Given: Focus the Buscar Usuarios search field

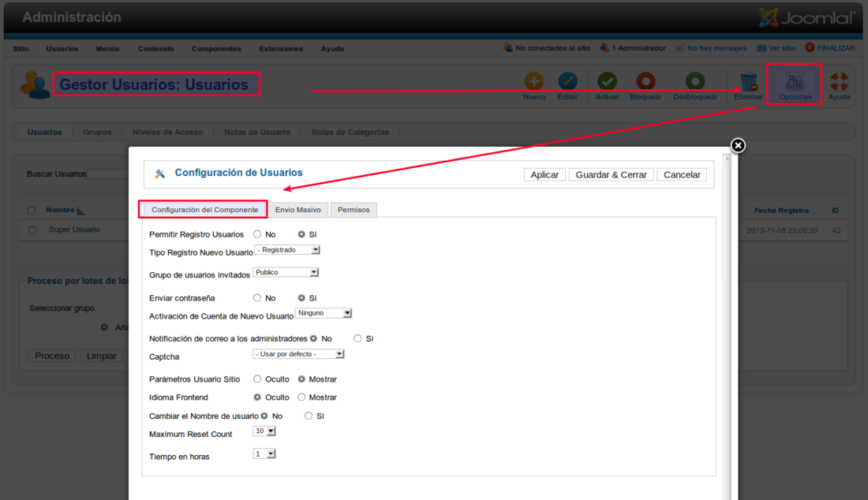Looking at the screenshot, I should (x=107, y=174).
